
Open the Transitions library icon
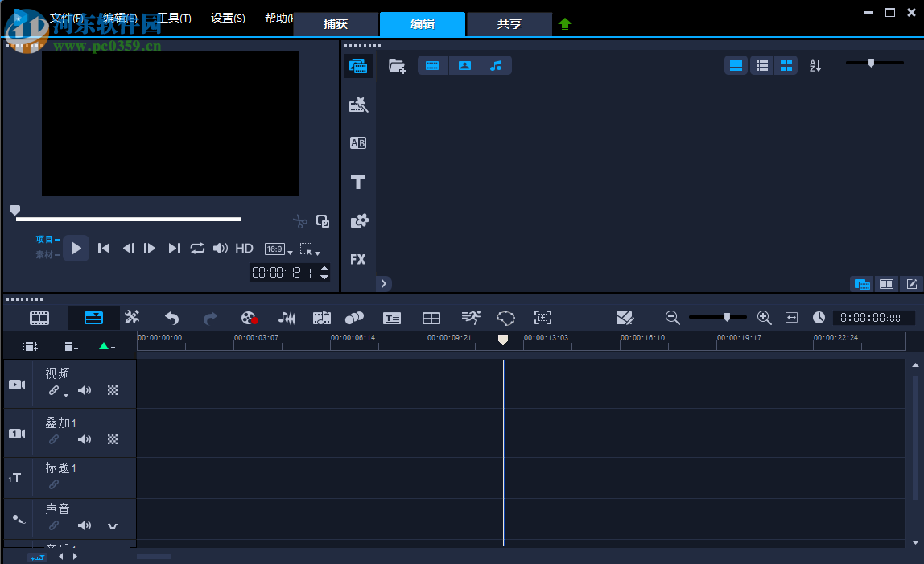tap(358, 105)
